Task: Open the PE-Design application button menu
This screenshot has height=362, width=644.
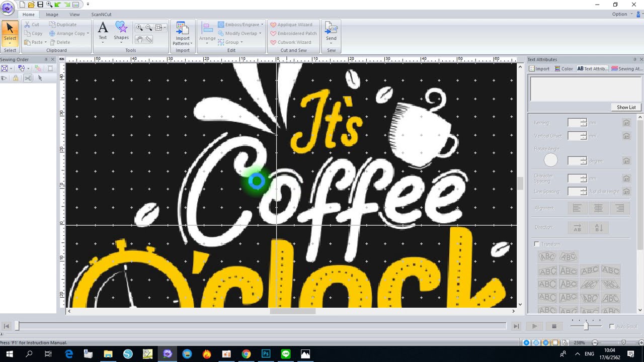Action: point(7,7)
